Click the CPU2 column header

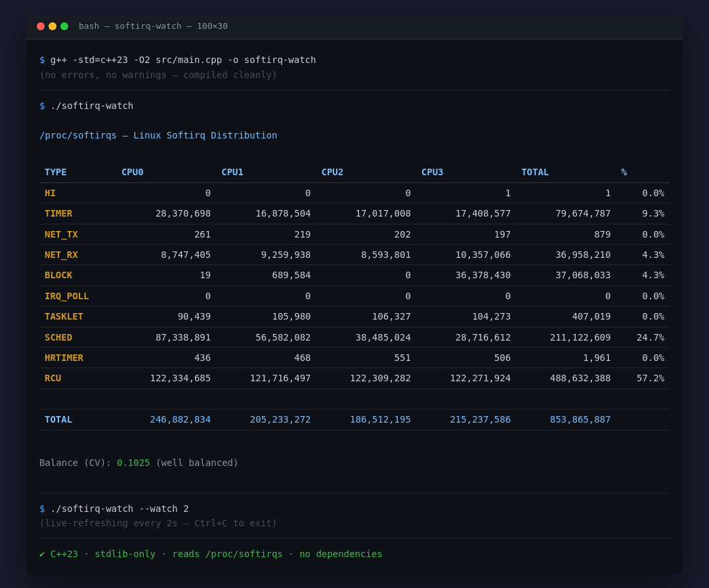(332, 172)
